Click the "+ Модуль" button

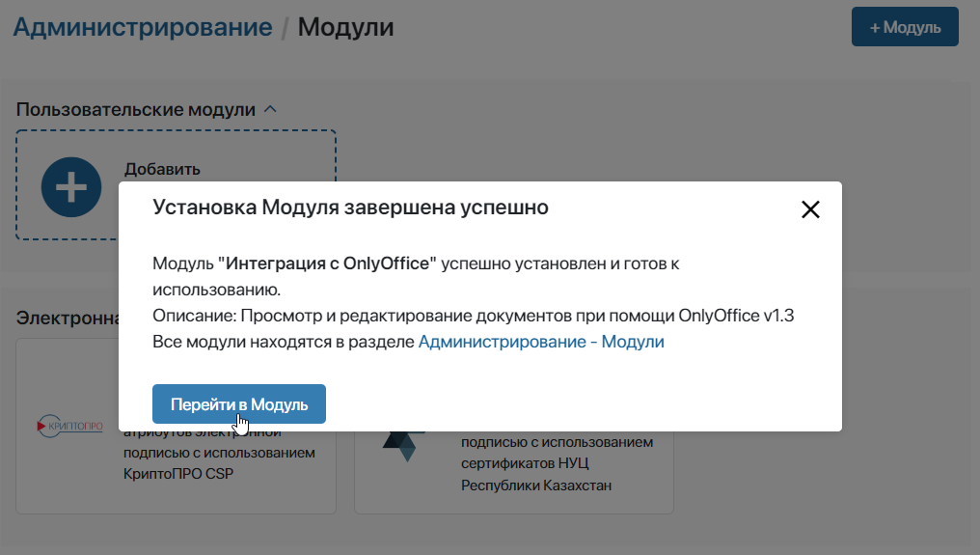[905, 27]
